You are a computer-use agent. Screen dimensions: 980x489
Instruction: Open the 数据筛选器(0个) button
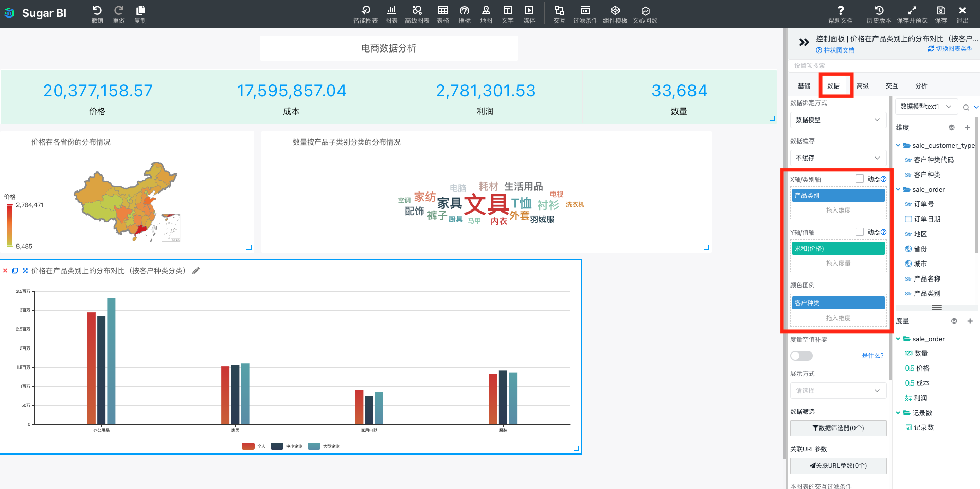coord(839,428)
